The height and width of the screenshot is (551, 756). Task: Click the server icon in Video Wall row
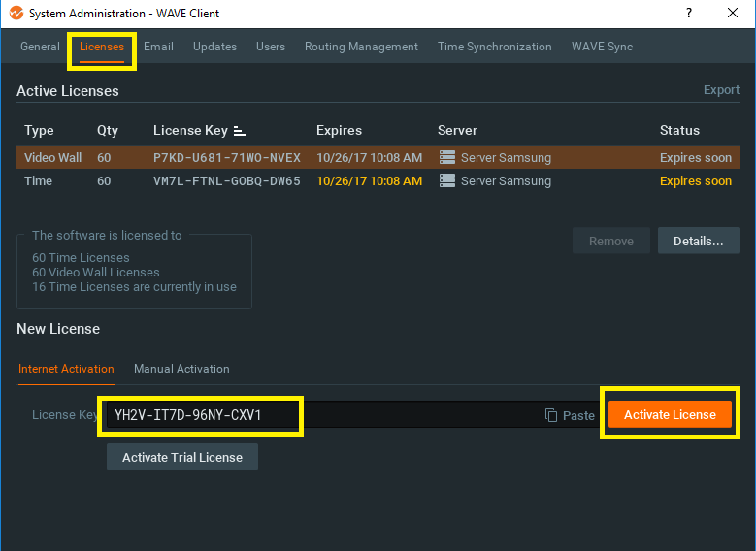[x=447, y=157]
